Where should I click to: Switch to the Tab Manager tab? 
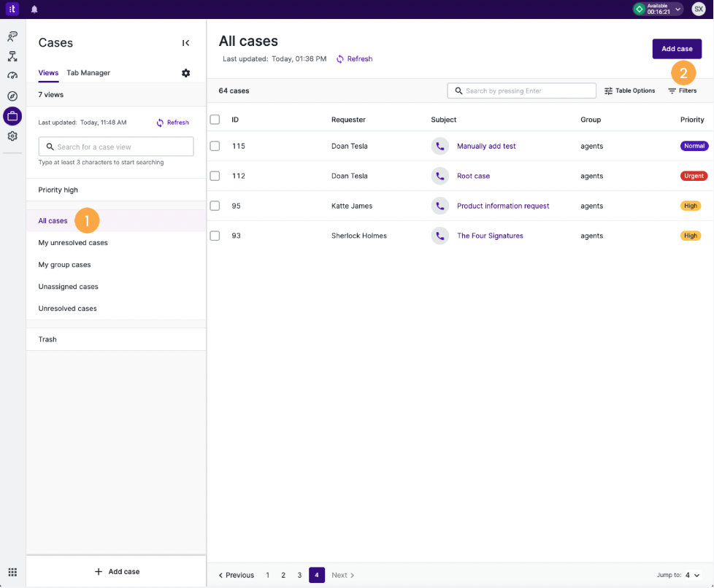pos(88,73)
